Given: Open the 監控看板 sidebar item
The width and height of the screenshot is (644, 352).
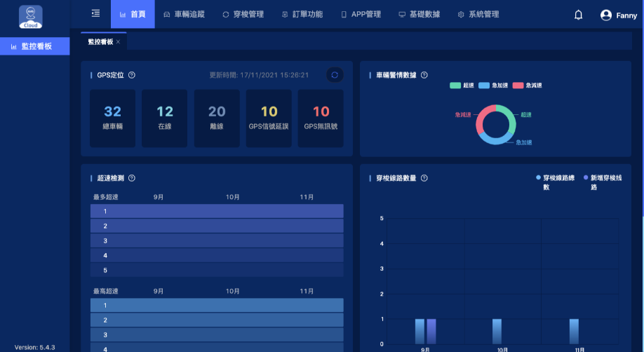Looking at the screenshot, I should [x=35, y=46].
